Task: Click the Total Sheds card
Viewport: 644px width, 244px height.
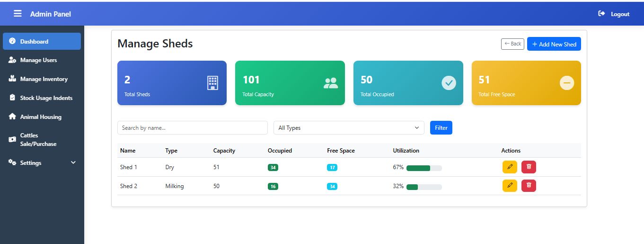Action: click(x=172, y=83)
